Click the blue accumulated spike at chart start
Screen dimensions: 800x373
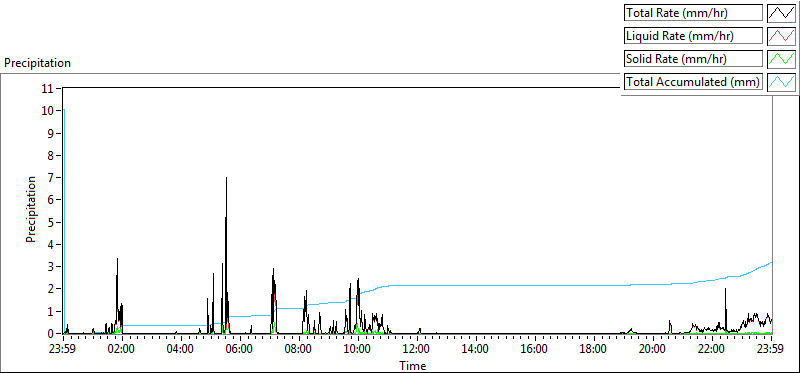(x=64, y=110)
